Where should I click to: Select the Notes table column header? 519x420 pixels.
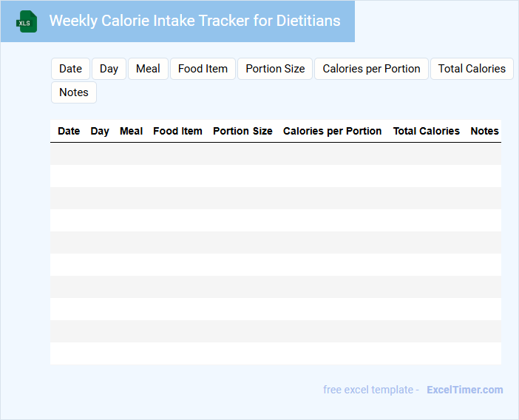tap(484, 131)
